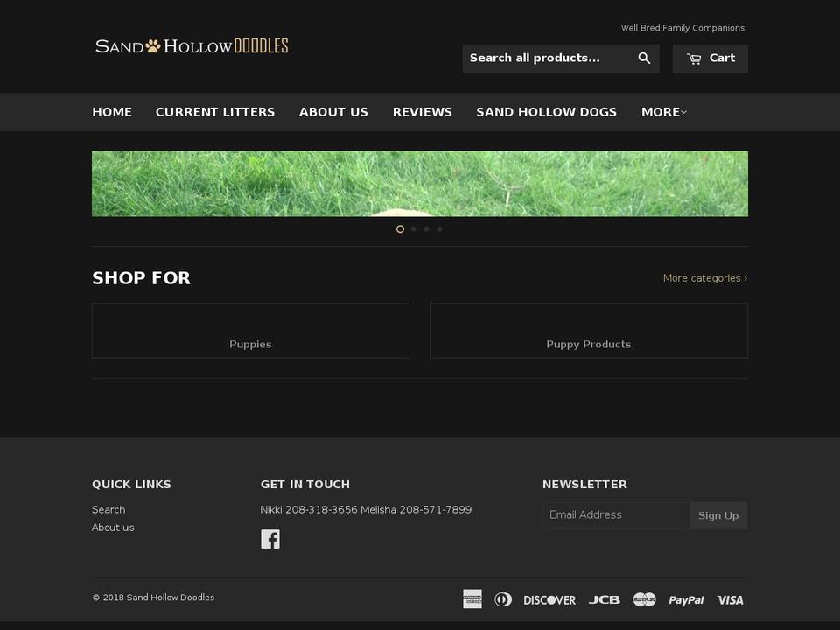Click the Sand Hollow Doodles copyright link
840x630 pixels.
pyautogui.click(x=171, y=598)
